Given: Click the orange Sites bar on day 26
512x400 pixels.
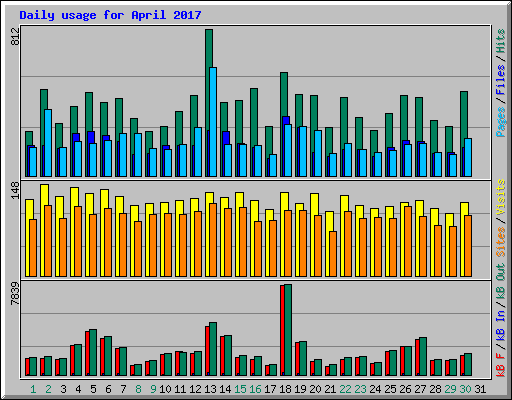Looking at the screenshot, I should (x=408, y=241).
